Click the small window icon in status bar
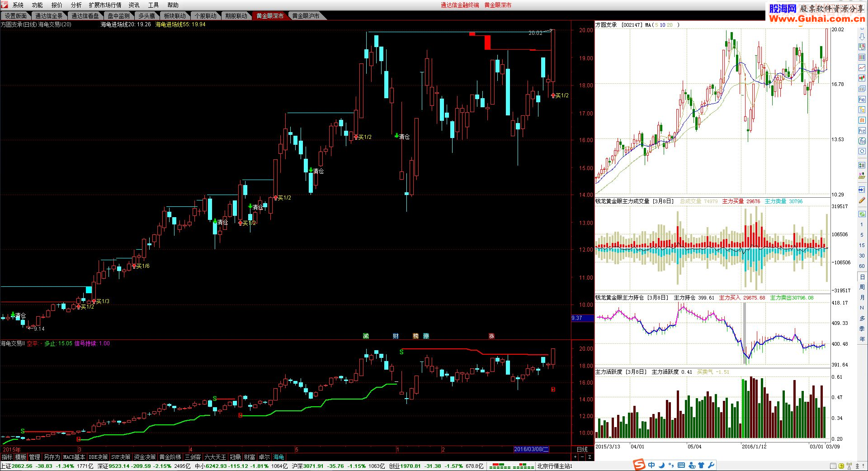Viewport: 868px width, 471px height. pos(833,466)
